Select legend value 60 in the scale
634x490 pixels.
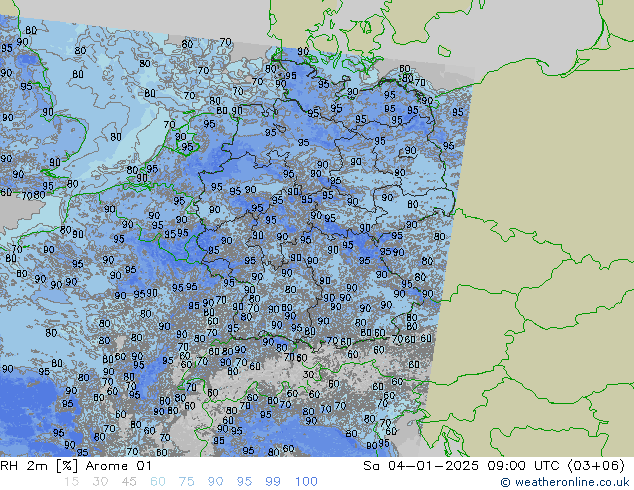(x=158, y=482)
